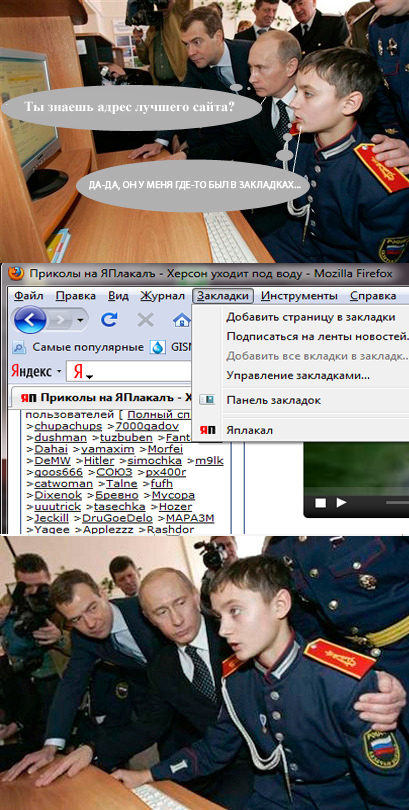Click the Закладки menu
Screen dimensions: 409x810
click(x=223, y=296)
